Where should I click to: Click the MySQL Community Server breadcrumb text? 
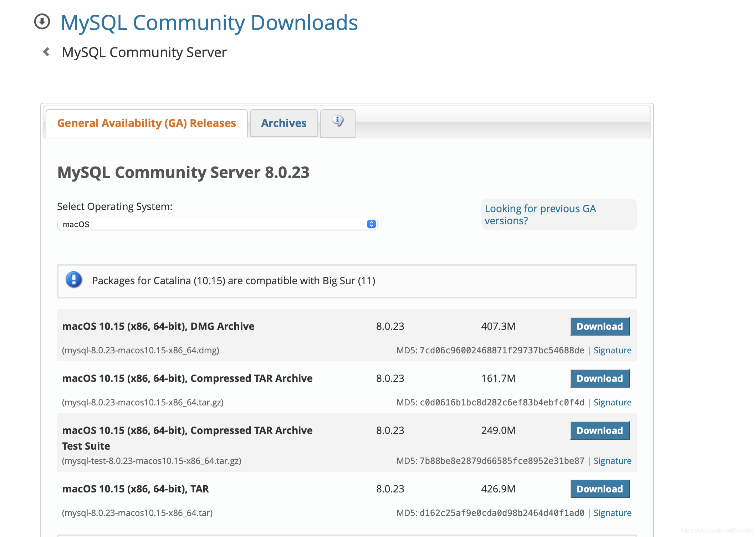pyautogui.click(x=144, y=52)
